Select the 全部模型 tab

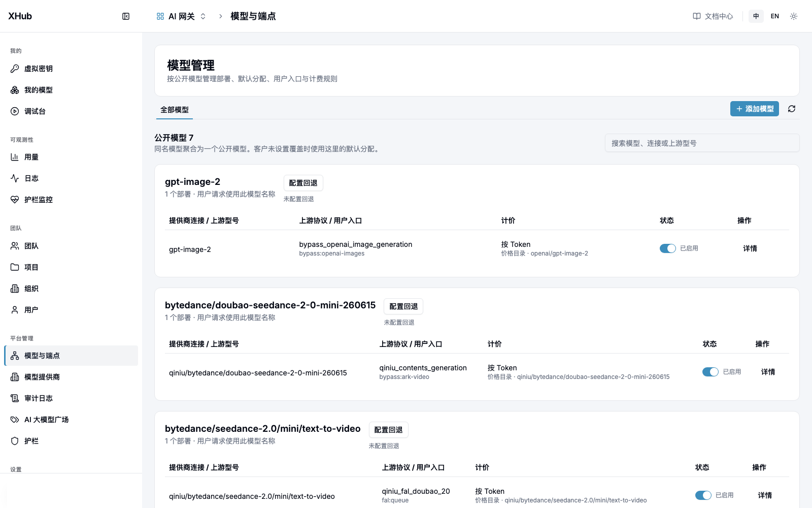[175, 110]
